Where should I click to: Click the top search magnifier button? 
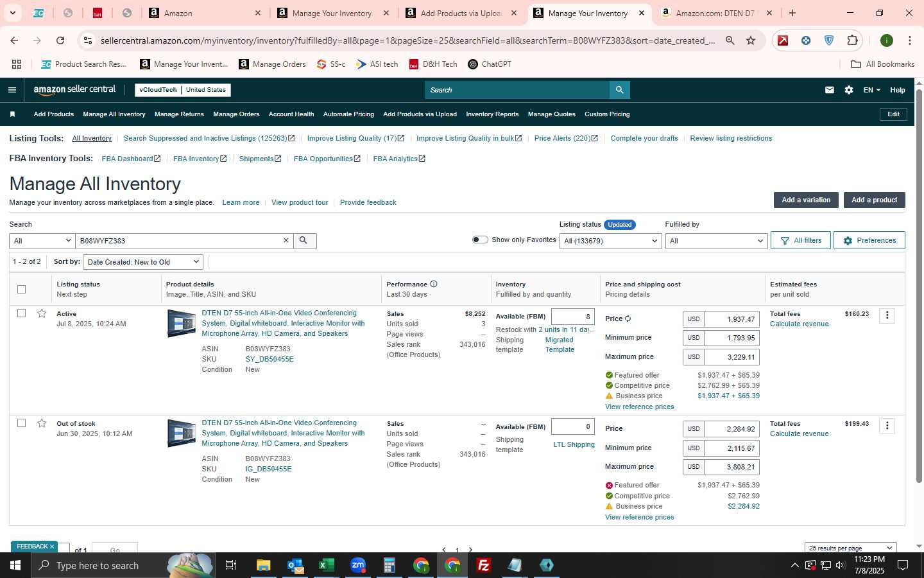tap(619, 90)
